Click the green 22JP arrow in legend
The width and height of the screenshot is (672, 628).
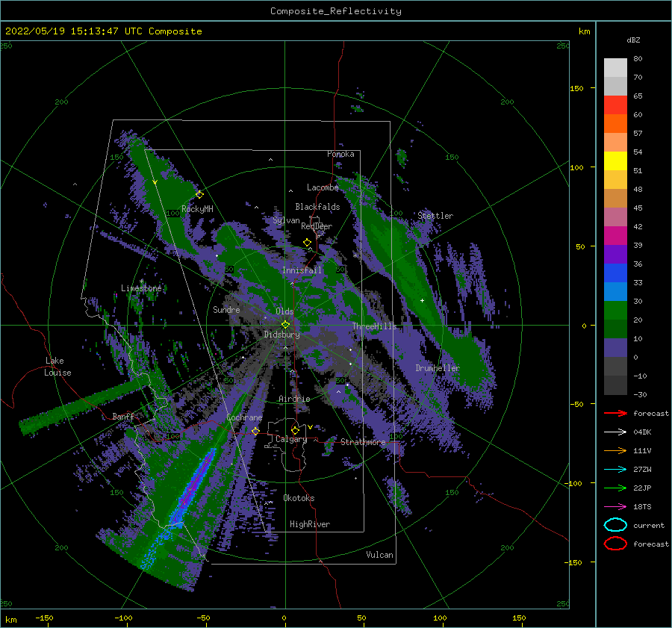click(x=615, y=488)
